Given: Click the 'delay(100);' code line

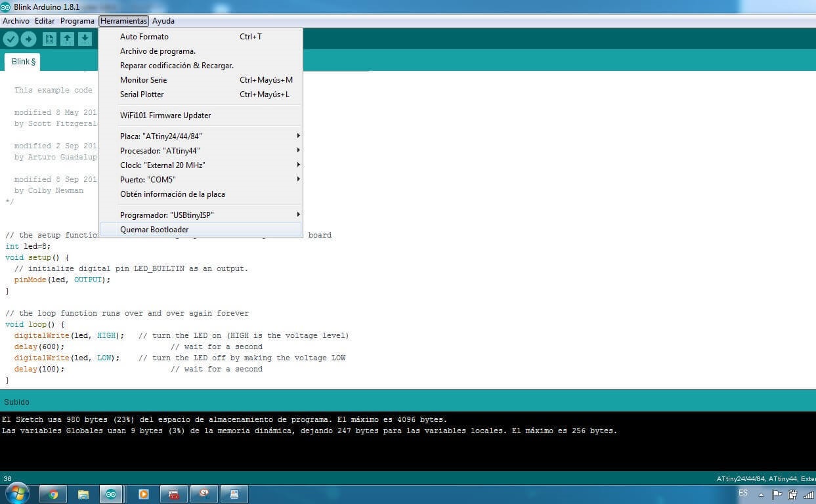Looking at the screenshot, I should click(39, 369).
